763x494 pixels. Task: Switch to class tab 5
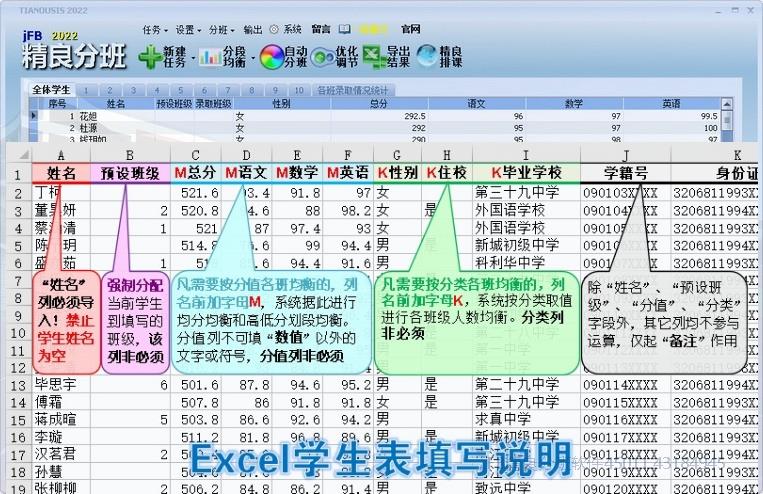coord(181,90)
